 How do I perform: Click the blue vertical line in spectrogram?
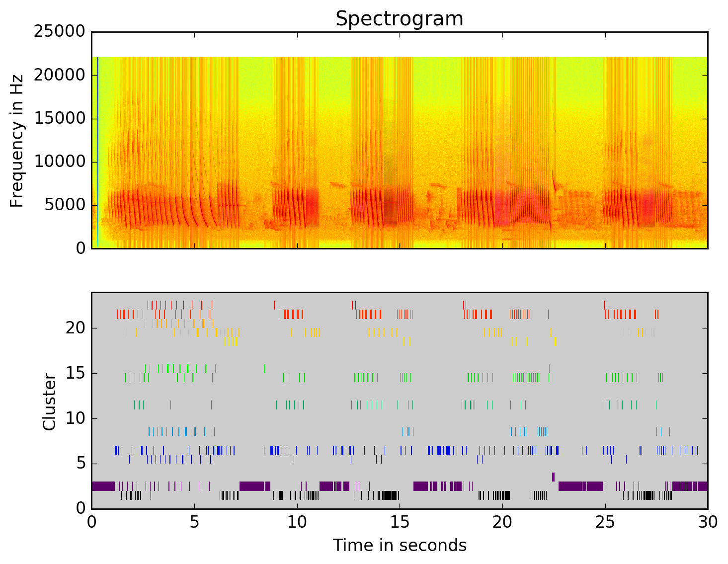[x=98, y=149]
